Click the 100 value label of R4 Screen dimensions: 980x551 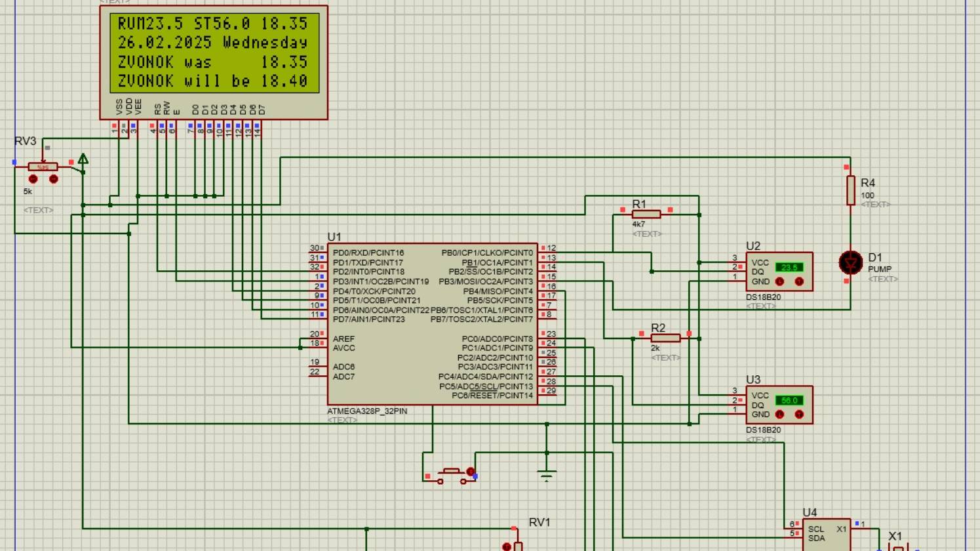pos(867,195)
